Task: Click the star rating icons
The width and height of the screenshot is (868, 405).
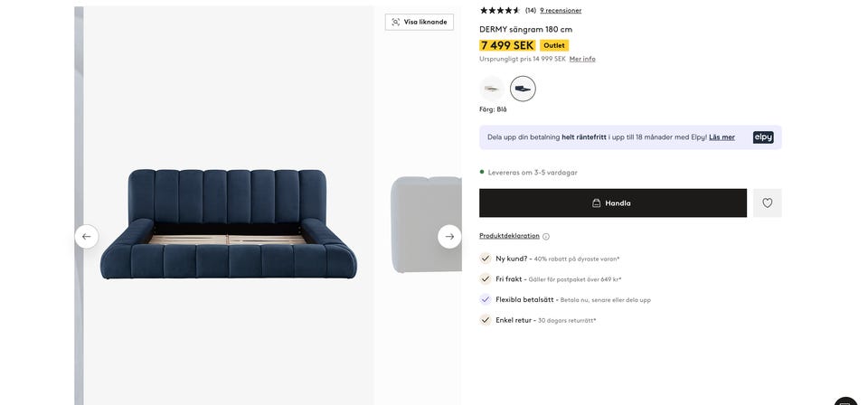Action: pyautogui.click(x=500, y=11)
